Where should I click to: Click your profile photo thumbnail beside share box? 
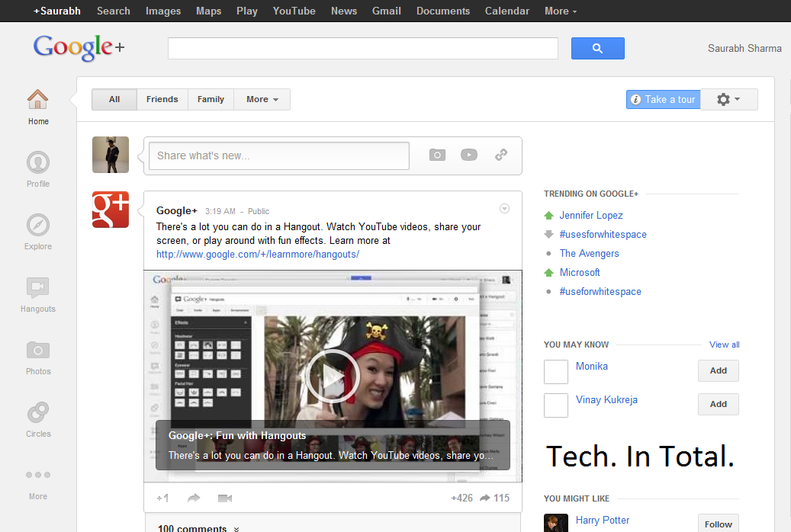click(x=111, y=155)
